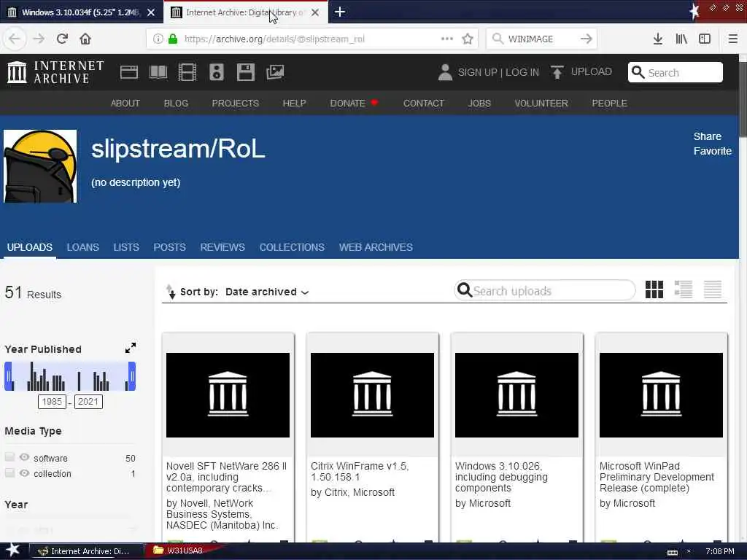This screenshot has height=560, width=747.
Task: Click the green padlock security icon
Action: (x=173, y=39)
